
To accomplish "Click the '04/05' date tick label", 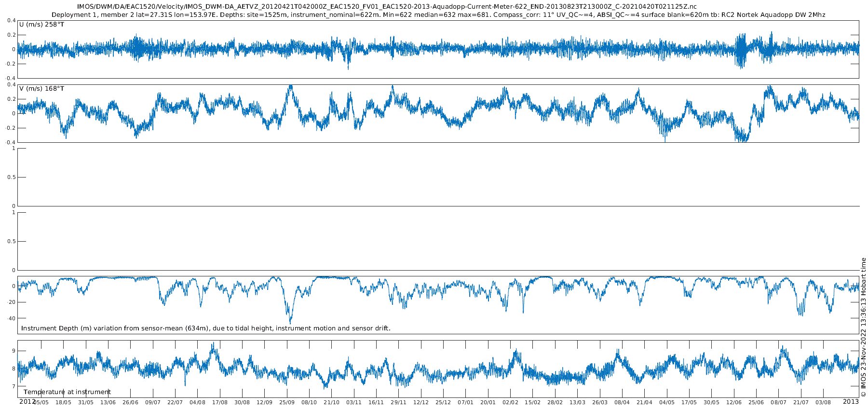I will pos(666,403).
